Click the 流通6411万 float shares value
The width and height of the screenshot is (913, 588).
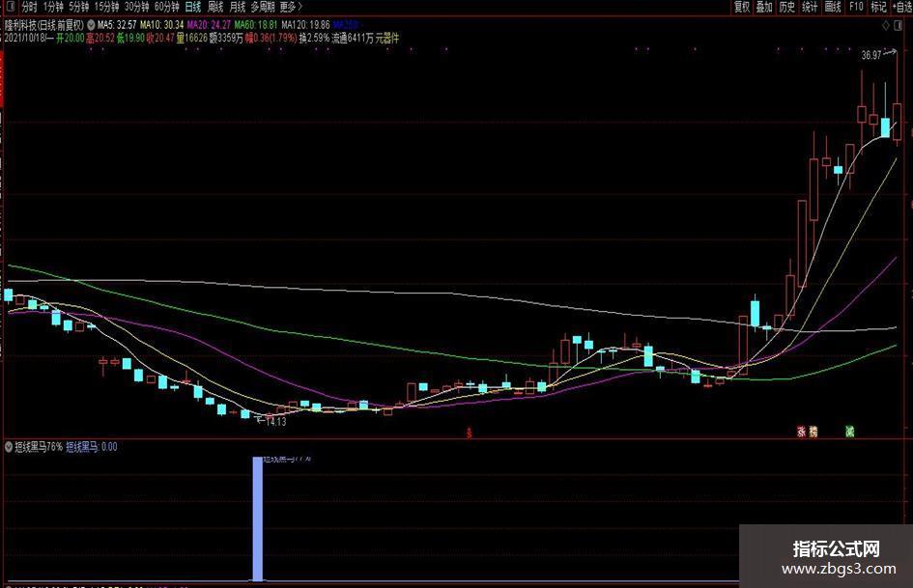point(353,38)
